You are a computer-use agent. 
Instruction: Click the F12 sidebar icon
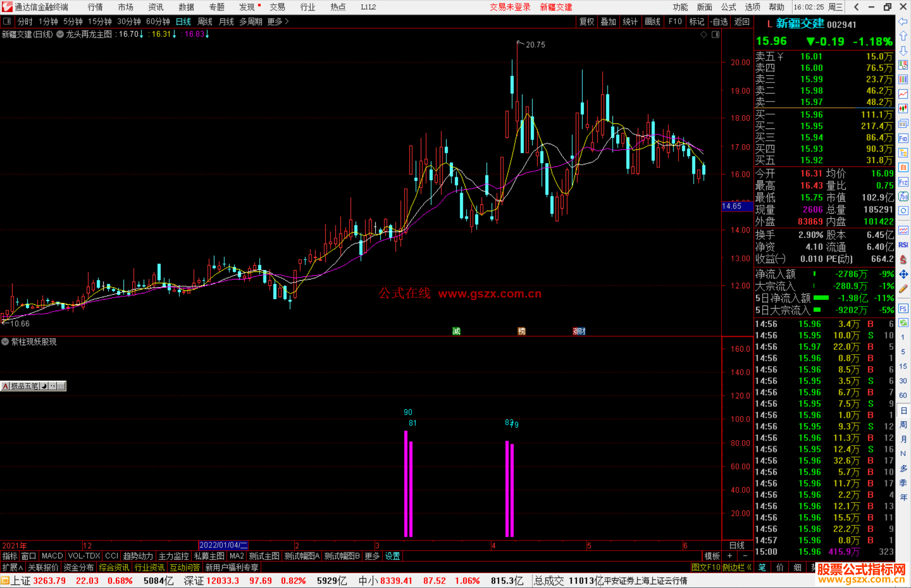tap(903, 182)
